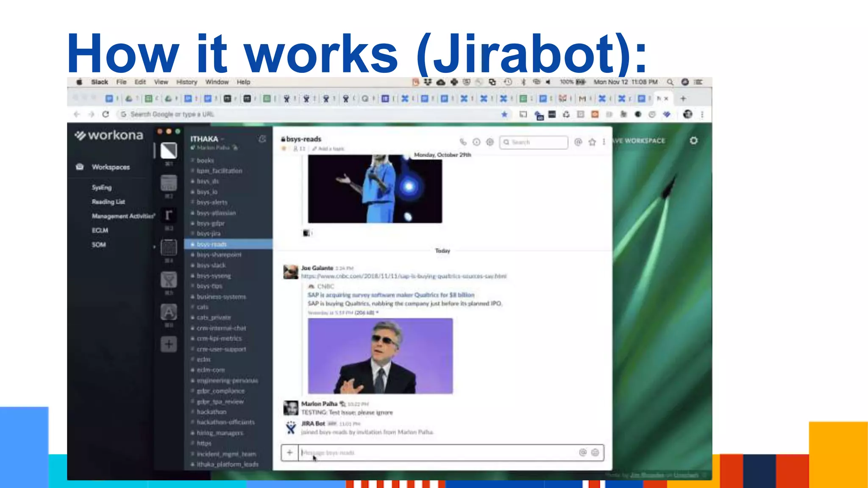The width and height of the screenshot is (868, 488).
Task: View member count of channel
Action: point(299,149)
